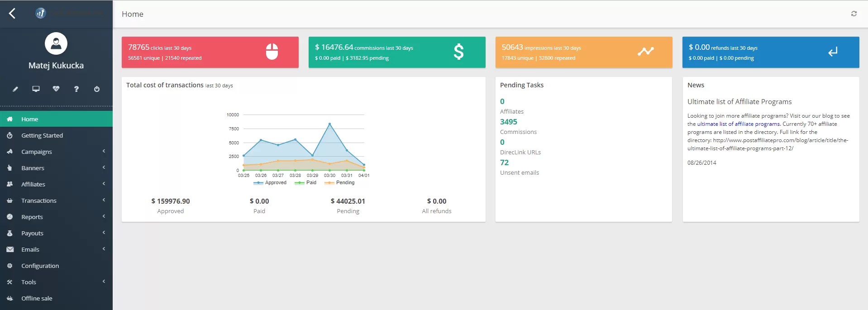868x310 pixels.
Task: Log out using the power icon
Action: coord(97,89)
